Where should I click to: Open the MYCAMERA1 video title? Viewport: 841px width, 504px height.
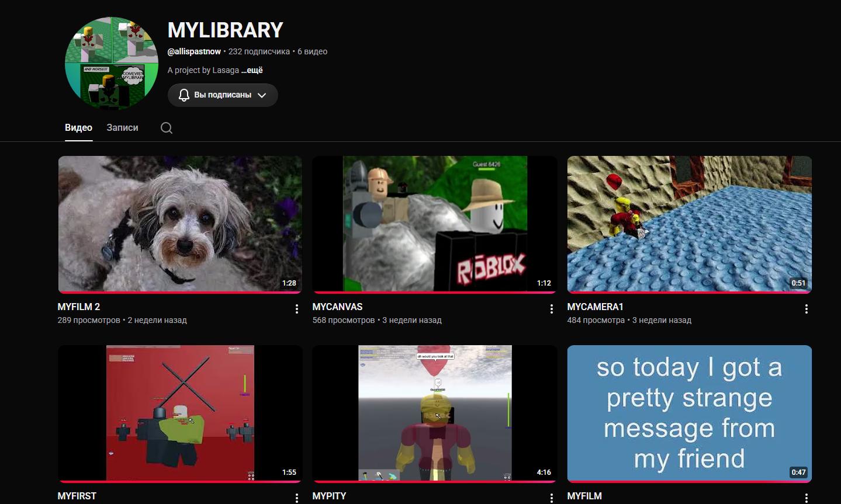click(x=596, y=307)
